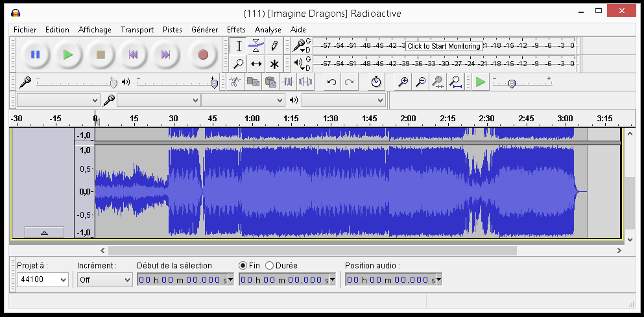Screen dimensions: 644x317
Task: Start recording with the red Record button
Action: [203, 54]
